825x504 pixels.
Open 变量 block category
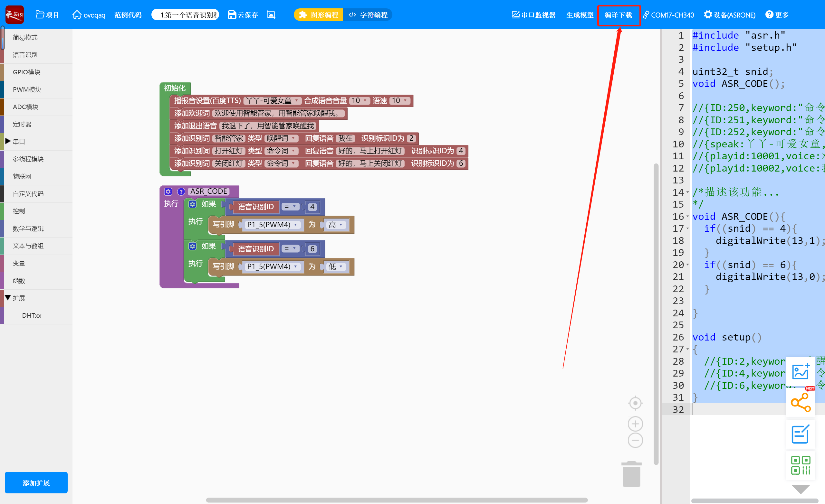tap(36, 264)
